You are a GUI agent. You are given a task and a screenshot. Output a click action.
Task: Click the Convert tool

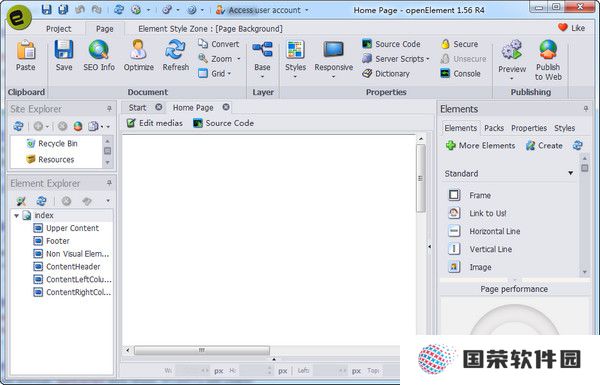[x=218, y=44]
